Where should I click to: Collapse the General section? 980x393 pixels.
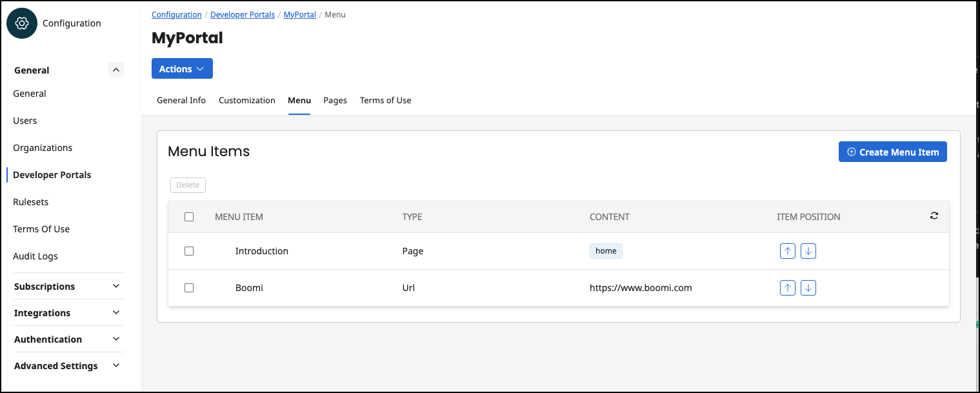115,69
